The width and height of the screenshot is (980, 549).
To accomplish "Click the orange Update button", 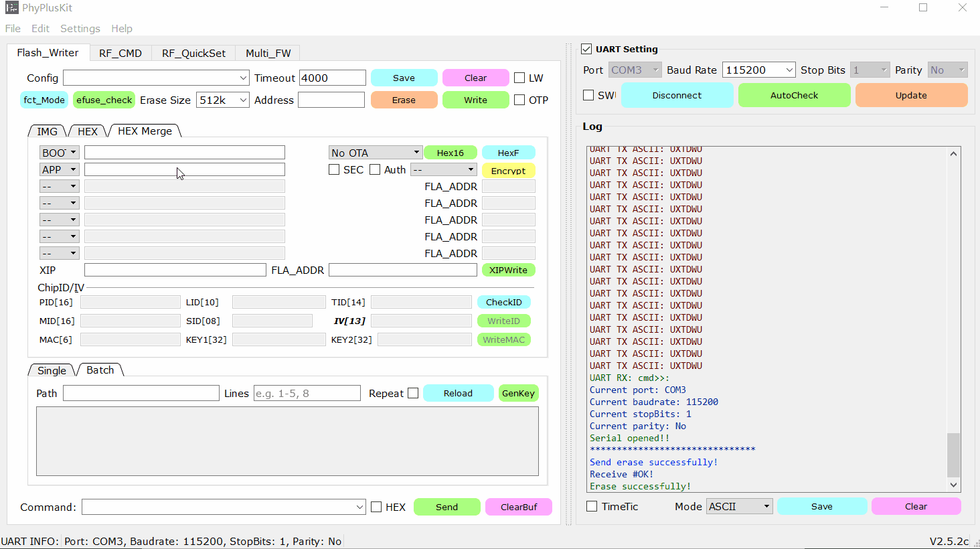I will (x=911, y=95).
